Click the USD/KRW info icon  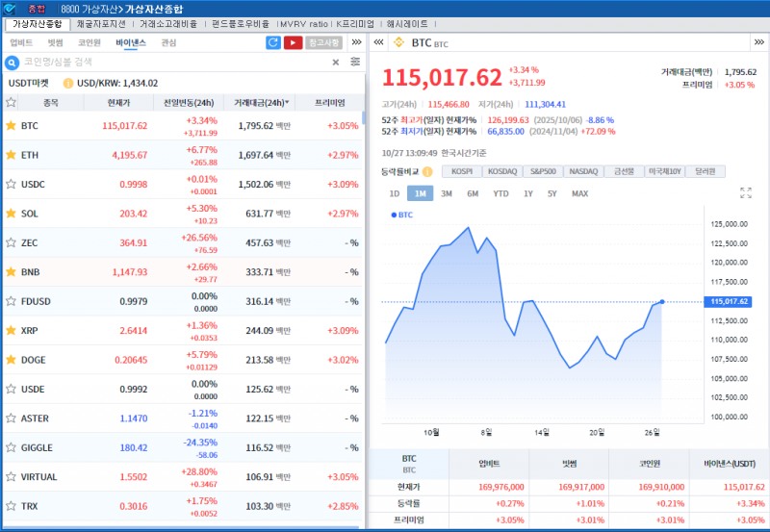(67, 83)
